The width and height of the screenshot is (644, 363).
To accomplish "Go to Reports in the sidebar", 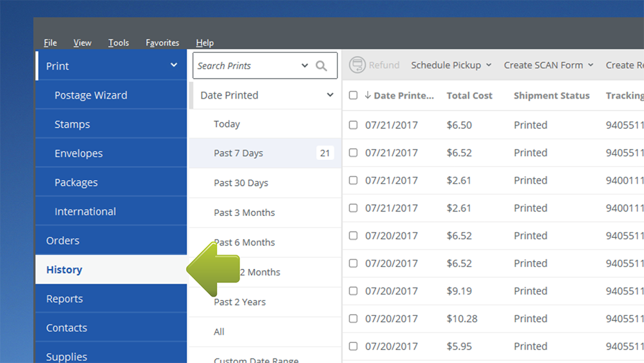I will (64, 299).
